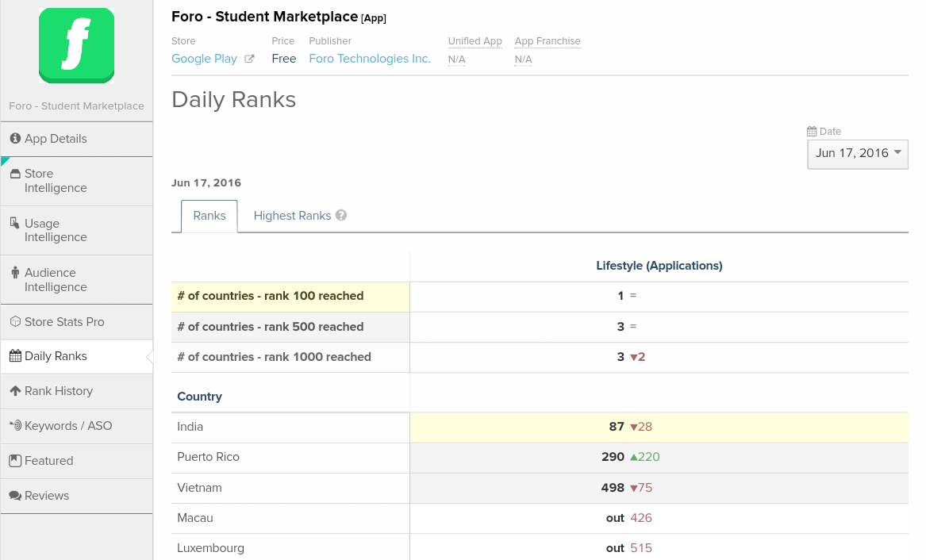This screenshot has height=560, width=926.
Task: Click the App Details info icon
Action: click(x=15, y=139)
